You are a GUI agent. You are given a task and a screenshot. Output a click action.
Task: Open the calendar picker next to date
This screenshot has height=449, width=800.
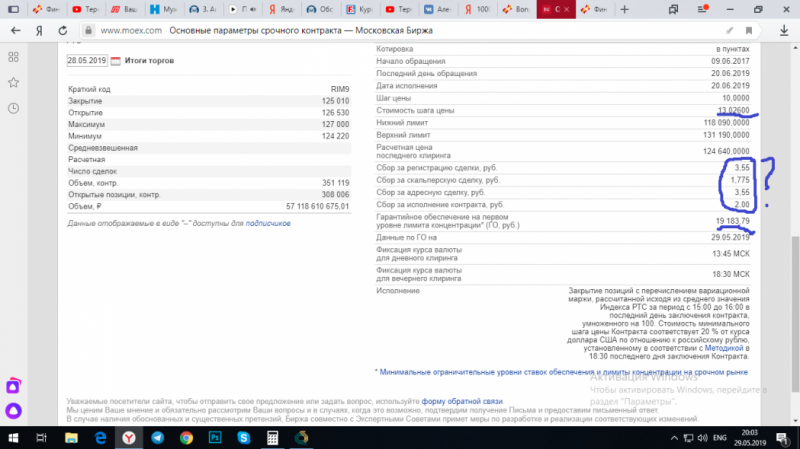point(116,61)
